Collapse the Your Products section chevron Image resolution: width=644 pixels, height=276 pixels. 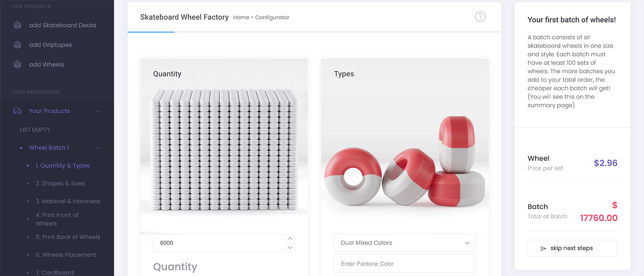pyautogui.click(x=98, y=111)
